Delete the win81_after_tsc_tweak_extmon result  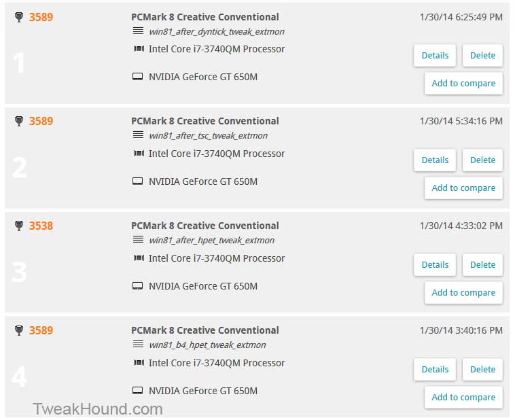point(482,160)
